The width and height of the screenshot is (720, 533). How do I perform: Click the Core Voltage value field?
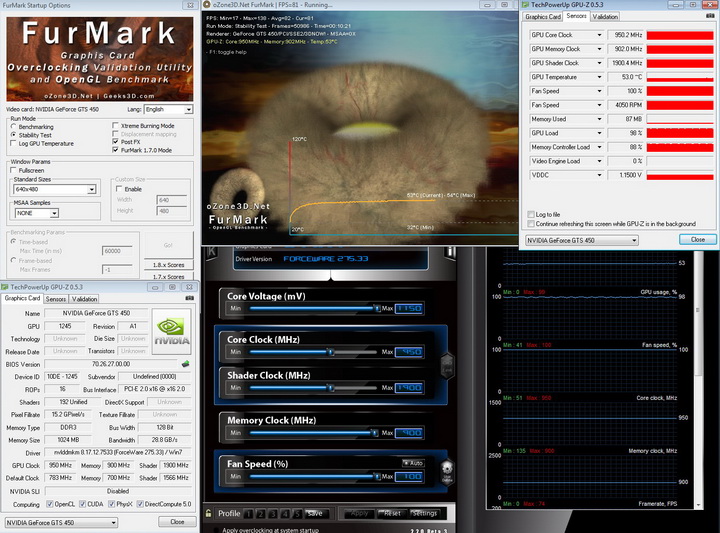pyautogui.click(x=409, y=309)
